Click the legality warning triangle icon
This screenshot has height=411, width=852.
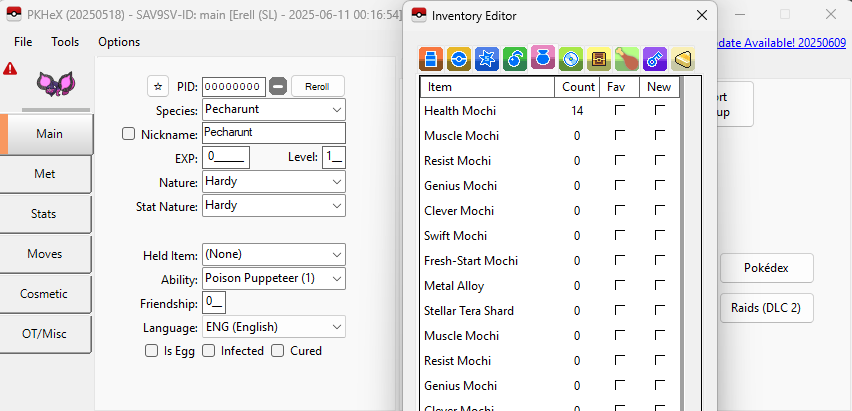pos(10,69)
